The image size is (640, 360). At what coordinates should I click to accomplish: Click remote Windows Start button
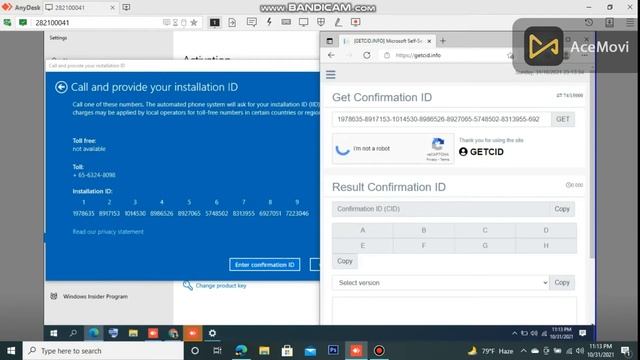(53, 333)
